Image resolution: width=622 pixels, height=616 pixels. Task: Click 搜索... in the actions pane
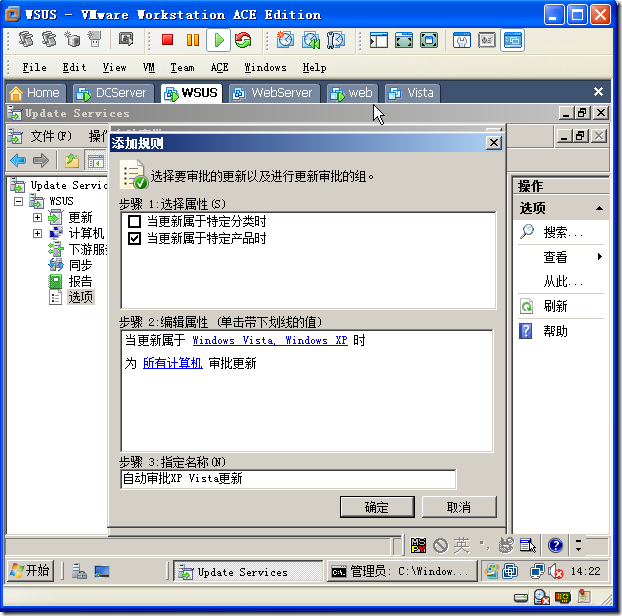click(562, 232)
